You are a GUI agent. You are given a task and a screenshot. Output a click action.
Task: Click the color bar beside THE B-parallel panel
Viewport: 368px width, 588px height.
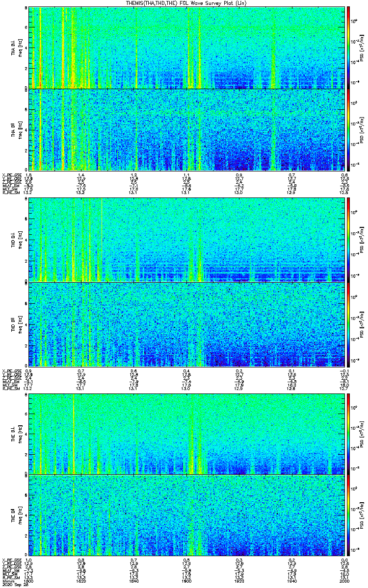tap(348, 515)
